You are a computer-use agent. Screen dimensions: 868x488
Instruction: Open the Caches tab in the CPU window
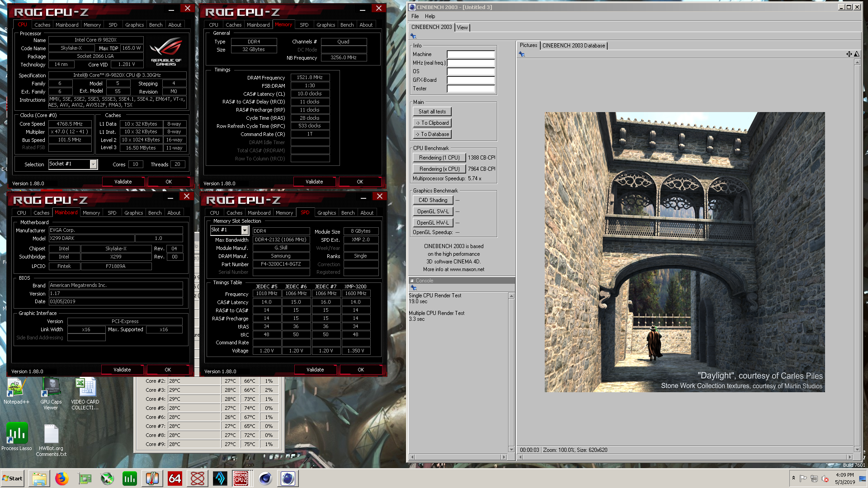click(x=42, y=25)
